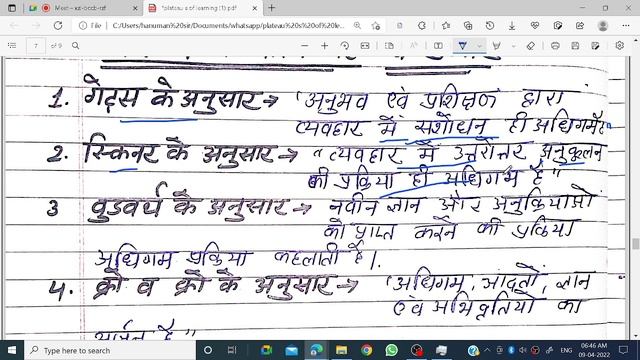Open the tab actions menu icon
This screenshot has width=640, height=360.
(x=12, y=8)
